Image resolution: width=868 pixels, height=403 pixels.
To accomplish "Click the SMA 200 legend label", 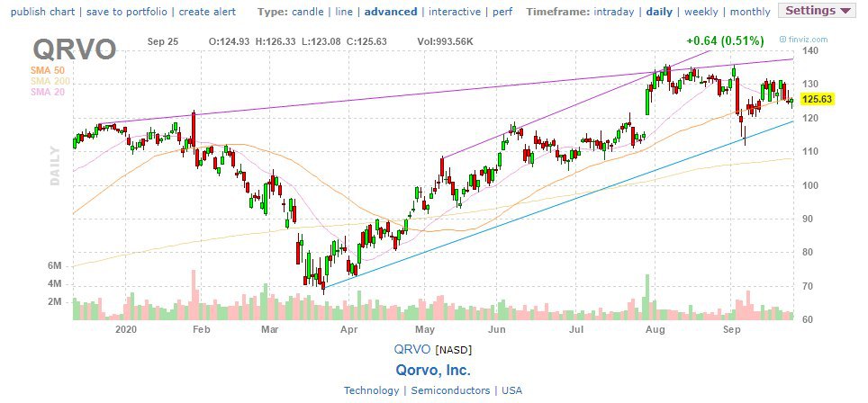I will point(50,81).
